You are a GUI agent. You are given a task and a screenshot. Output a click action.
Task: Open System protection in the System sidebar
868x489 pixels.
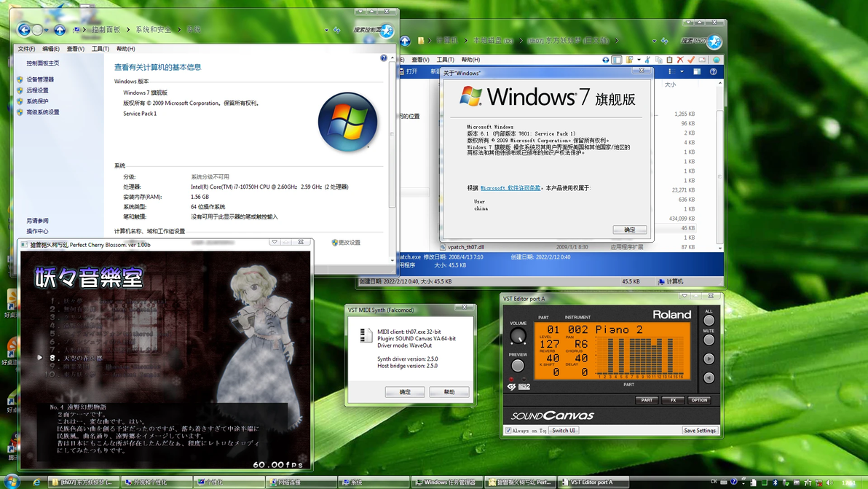(37, 101)
